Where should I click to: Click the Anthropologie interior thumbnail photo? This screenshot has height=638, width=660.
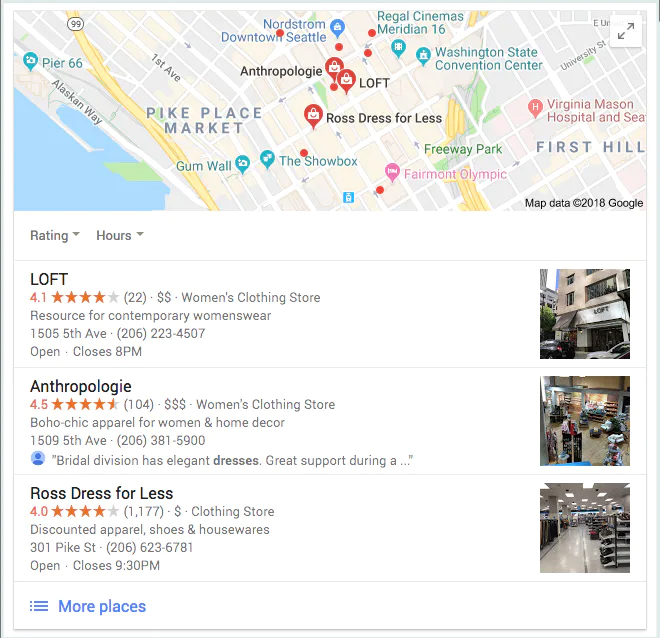[x=585, y=421]
